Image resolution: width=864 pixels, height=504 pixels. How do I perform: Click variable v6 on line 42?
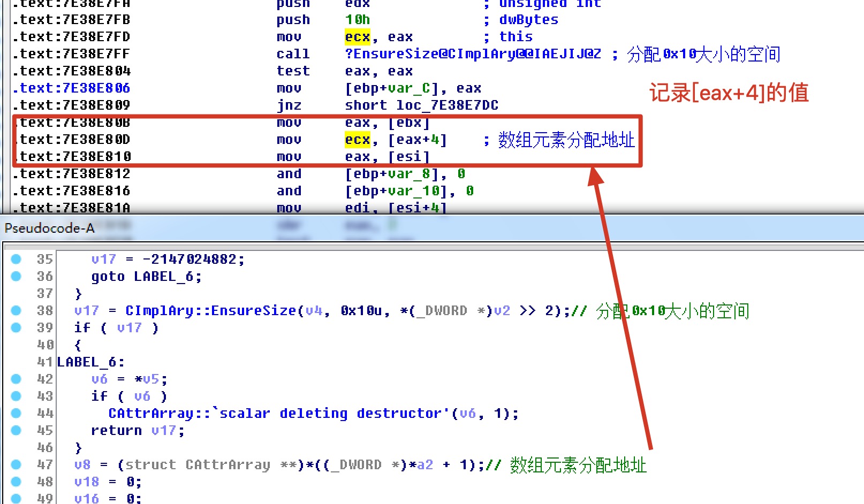pos(100,379)
